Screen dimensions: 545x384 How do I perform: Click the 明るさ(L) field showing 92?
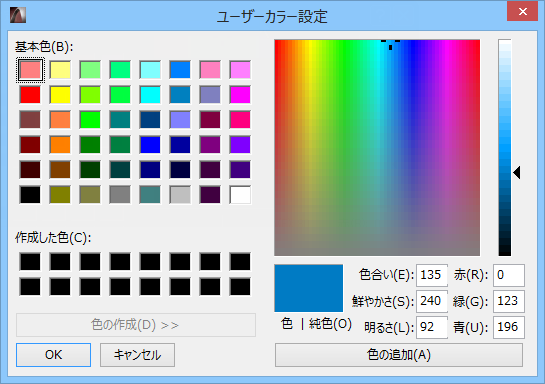point(432,327)
